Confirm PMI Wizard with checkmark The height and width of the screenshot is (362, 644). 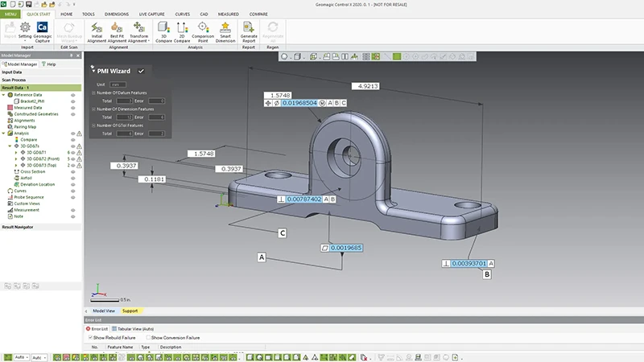pyautogui.click(x=141, y=71)
